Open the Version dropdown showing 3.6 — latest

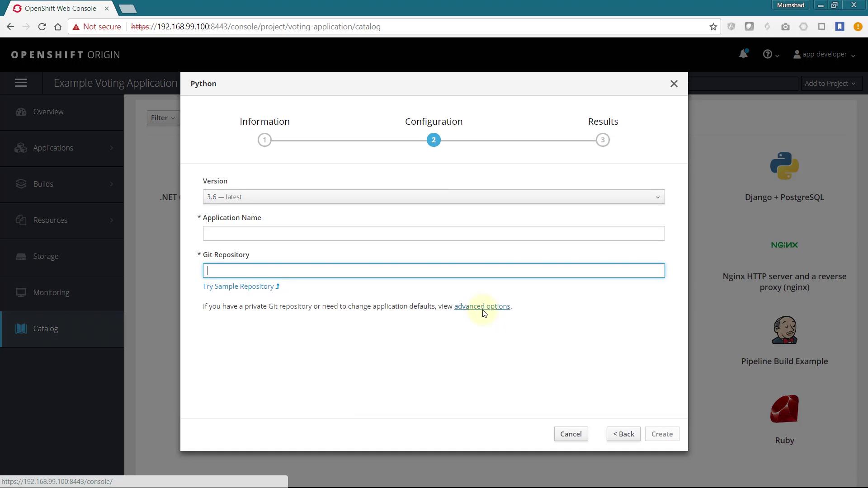tap(434, 197)
